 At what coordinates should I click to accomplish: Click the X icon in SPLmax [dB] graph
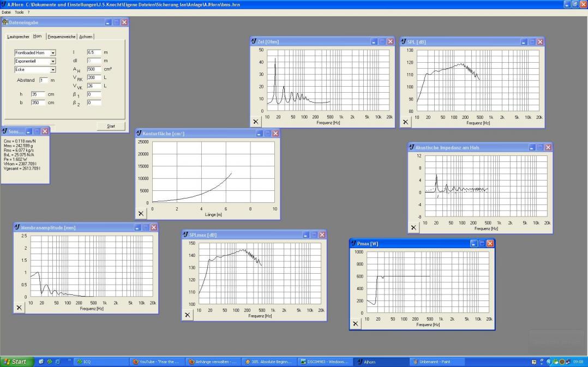pos(188,315)
